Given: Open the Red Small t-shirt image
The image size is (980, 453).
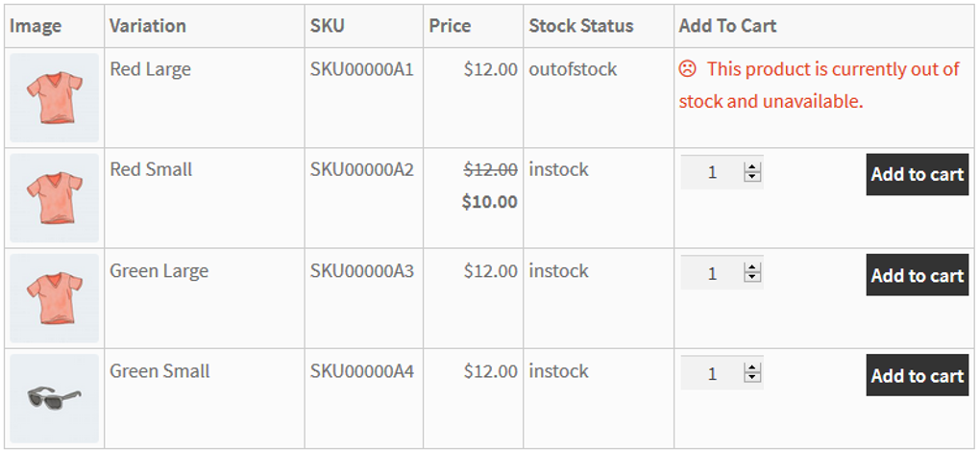Looking at the screenshot, I should [55, 198].
